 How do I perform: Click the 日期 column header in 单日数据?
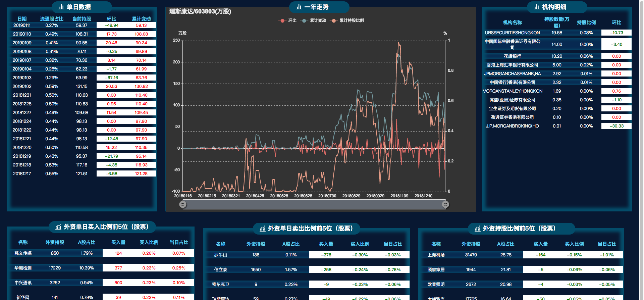[22, 19]
